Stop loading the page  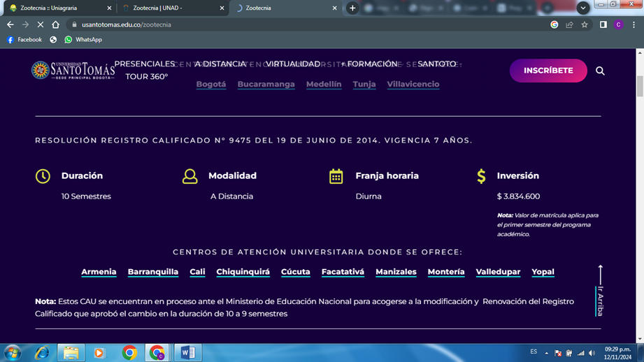coord(41,24)
